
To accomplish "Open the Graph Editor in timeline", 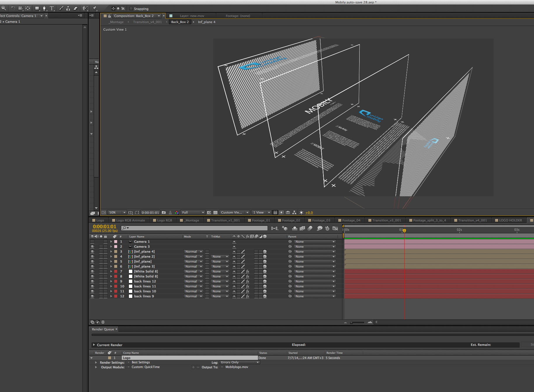I will (x=335, y=228).
